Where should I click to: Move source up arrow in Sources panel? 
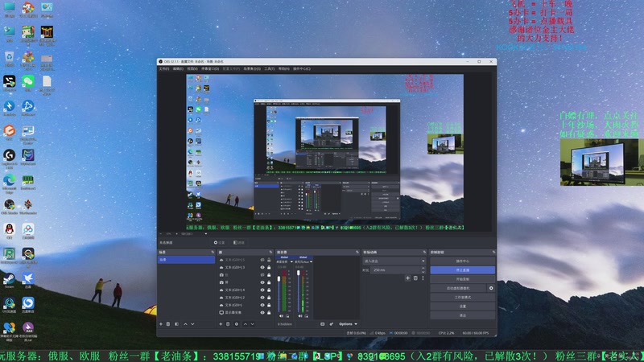coord(246,324)
